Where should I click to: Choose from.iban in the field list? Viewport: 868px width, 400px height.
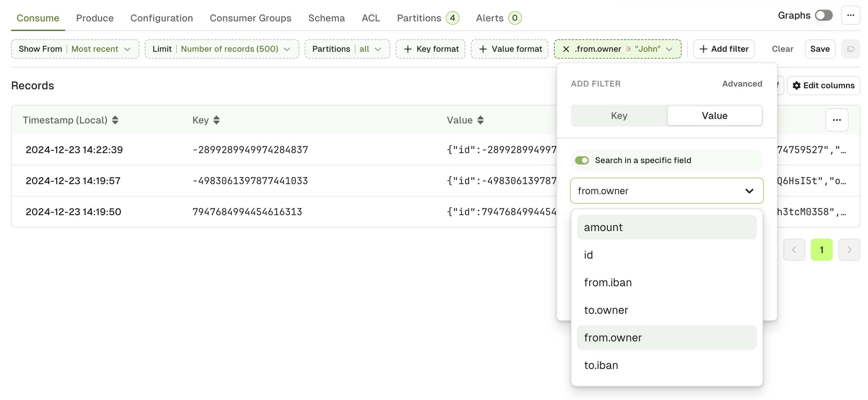(667, 282)
